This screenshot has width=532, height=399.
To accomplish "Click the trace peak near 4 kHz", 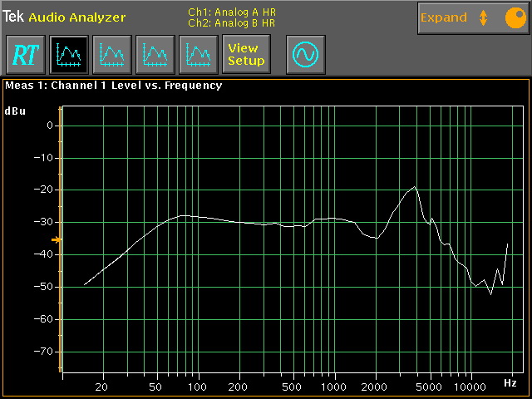I will (414, 187).
